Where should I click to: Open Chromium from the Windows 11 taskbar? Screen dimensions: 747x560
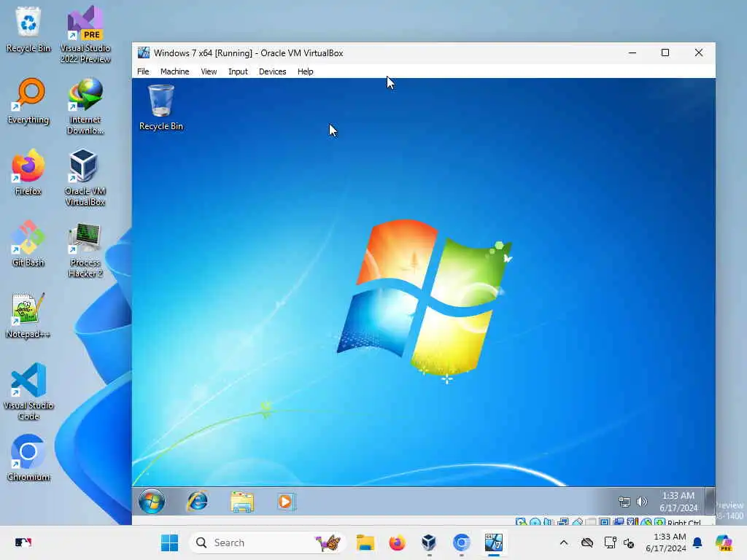[x=461, y=542]
